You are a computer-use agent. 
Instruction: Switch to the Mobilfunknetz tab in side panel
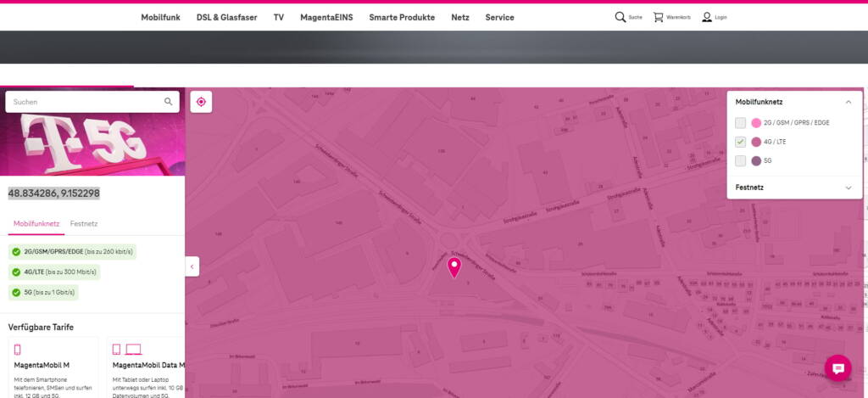coord(36,224)
